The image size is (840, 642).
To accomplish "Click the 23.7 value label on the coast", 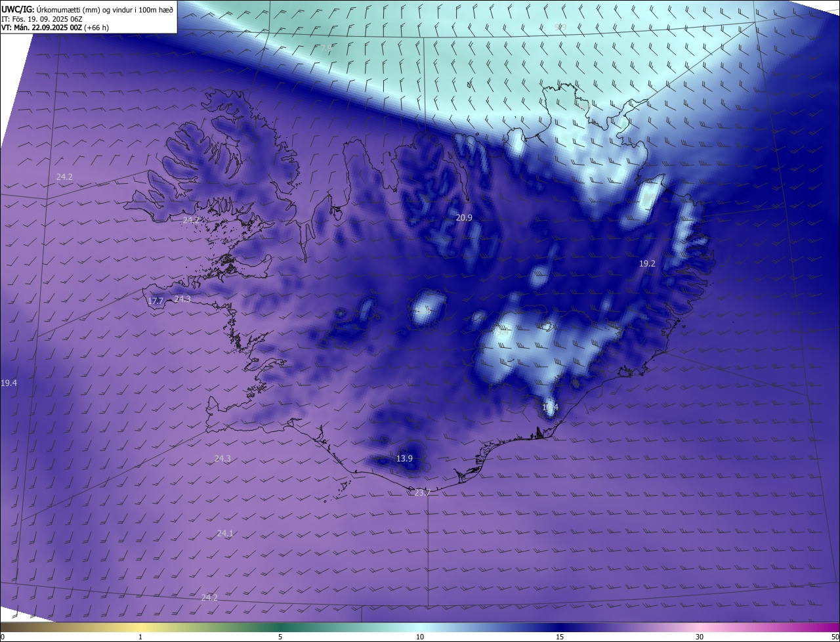I will (423, 492).
